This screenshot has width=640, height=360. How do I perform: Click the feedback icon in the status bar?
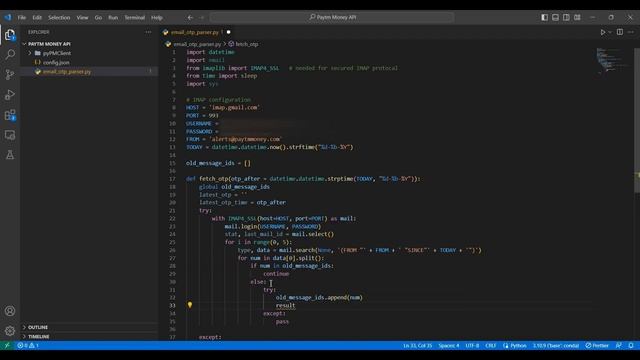tap(619, 345)
